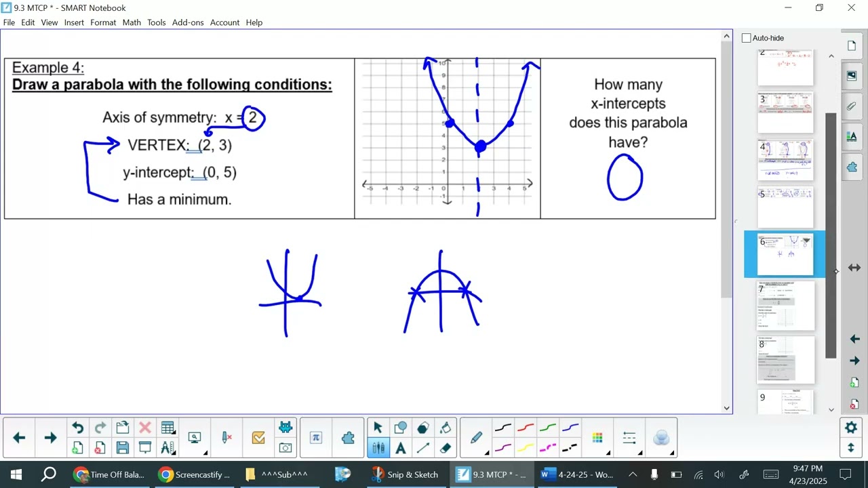Viewport: 868px width, 488px height.
Task: Go to the previous page with back arrow
Action: pos(19,438)
